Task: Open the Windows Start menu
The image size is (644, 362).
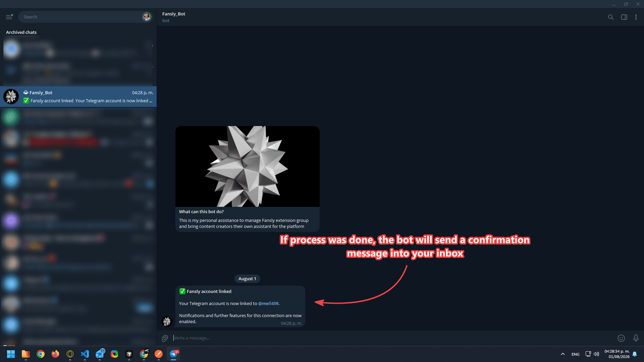Action: (x=11, y=354)
